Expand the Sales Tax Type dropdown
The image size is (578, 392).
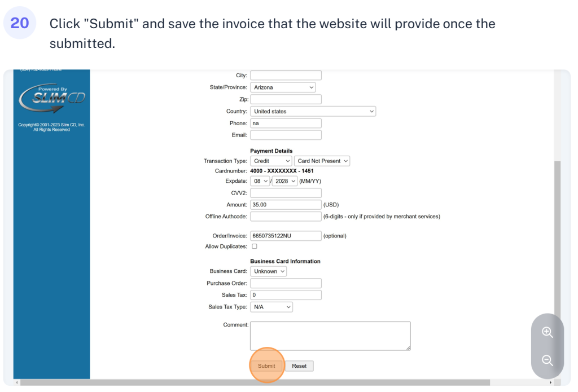tap(272, 307)
